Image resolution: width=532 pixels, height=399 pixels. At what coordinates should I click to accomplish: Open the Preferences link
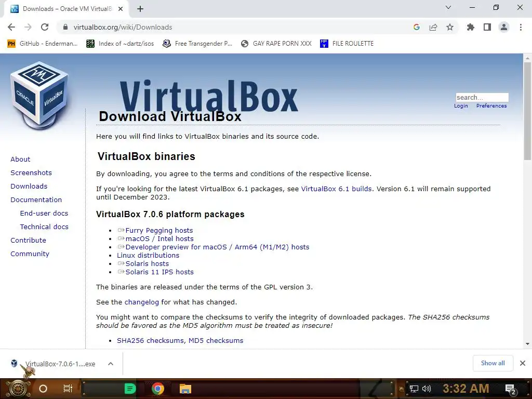coord(491,106)
